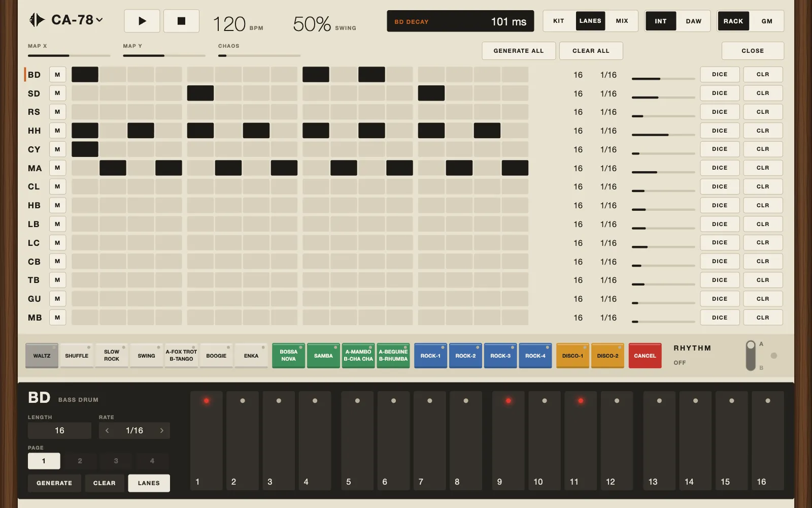The image size is (812, 508).
Task: Click the Generate button for BD
Action: point(54,483)
